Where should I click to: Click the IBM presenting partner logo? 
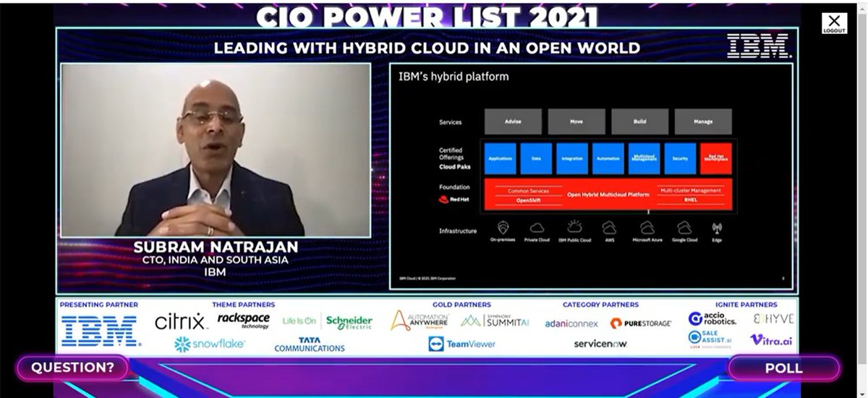[99, 331]
